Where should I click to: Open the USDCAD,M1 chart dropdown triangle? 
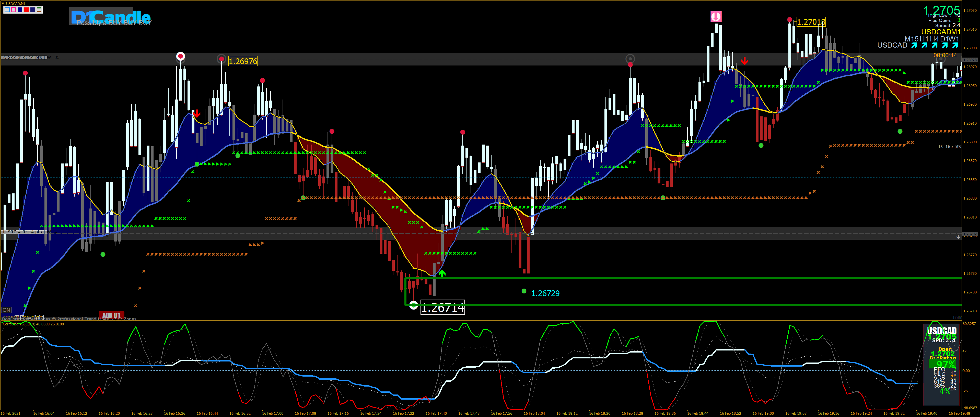pyautogui.click(x=3, y=3)
